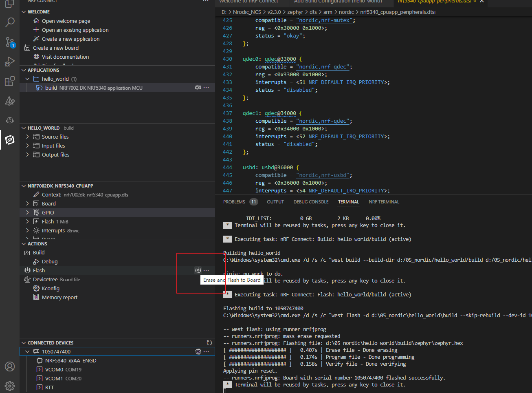Open the Search view in activity bar
The image size is (532, 393).
(x=10, y=22)
